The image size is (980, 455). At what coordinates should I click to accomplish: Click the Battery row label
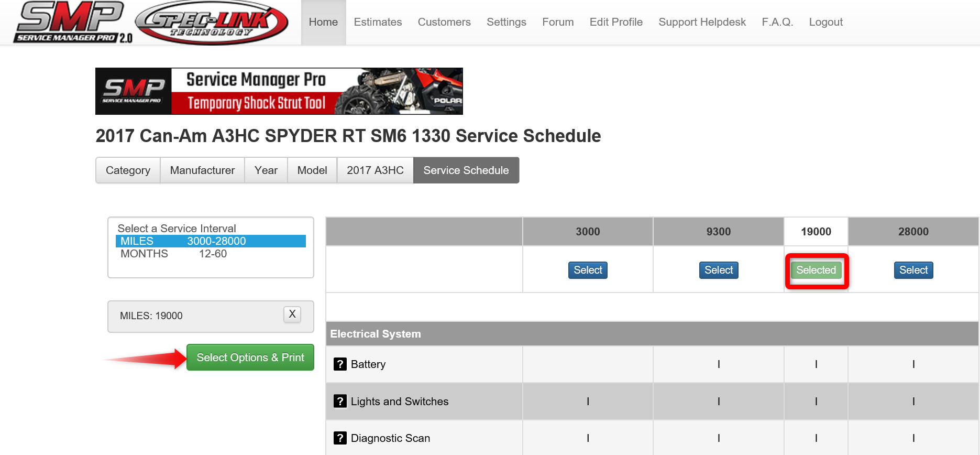(368, 364)
